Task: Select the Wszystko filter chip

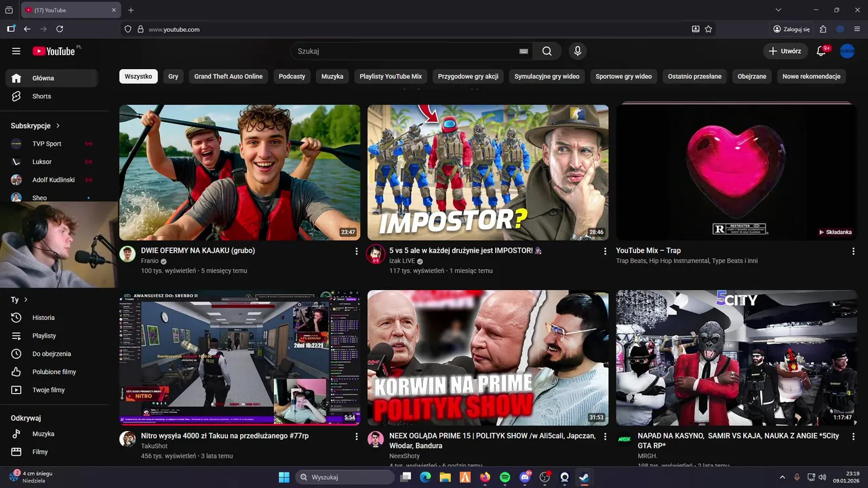Action: pos(138,77)
